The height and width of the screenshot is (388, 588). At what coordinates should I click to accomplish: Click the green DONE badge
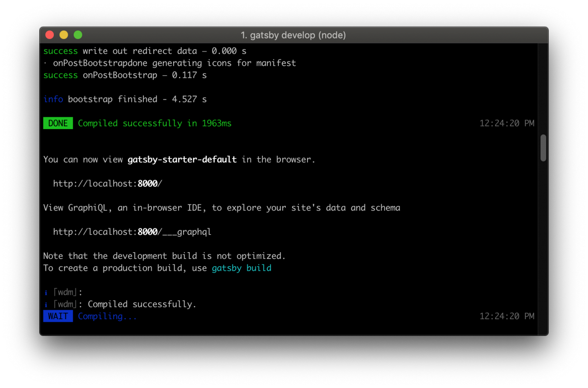pyautogui.click(x=58, y=123)
